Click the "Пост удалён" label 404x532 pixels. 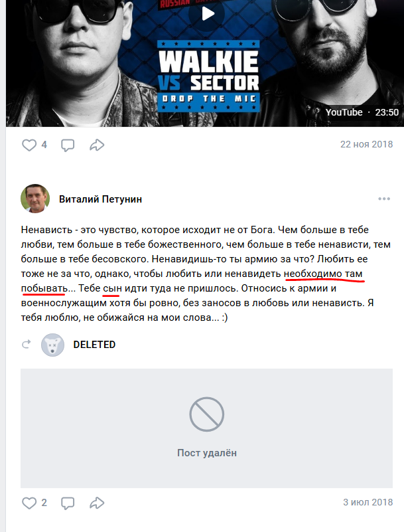click(x=207, y=453)
